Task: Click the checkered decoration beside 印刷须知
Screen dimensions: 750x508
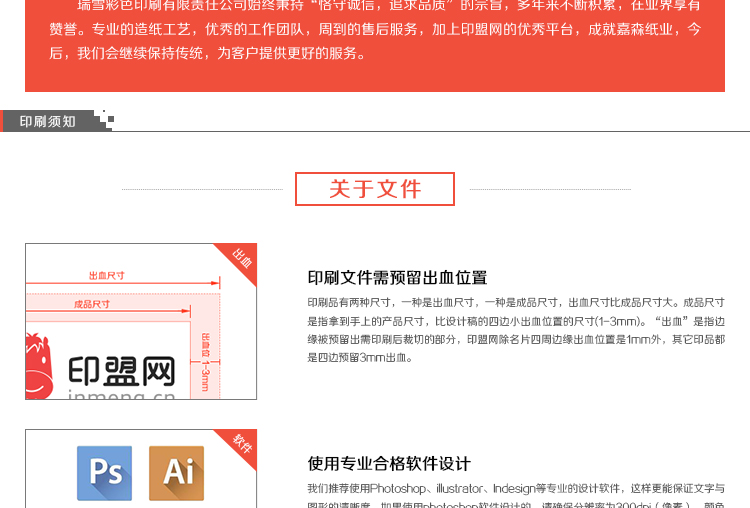Action: click(x=103, y=121)
